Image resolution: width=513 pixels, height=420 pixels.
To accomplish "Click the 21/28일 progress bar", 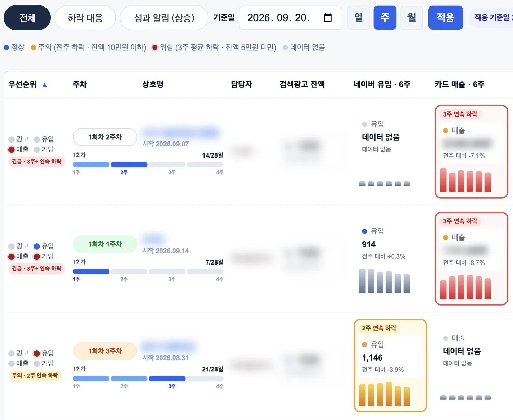I will pos(148,379).
